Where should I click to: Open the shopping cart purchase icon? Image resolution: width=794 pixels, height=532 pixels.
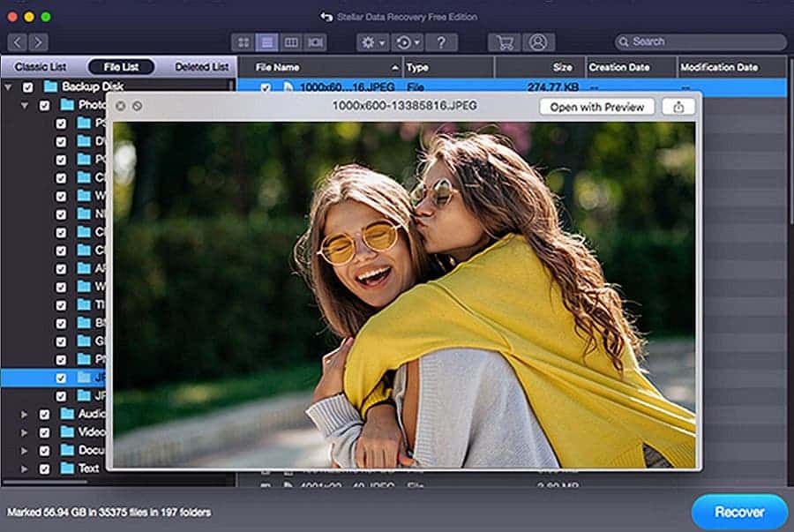coord(505,42)
